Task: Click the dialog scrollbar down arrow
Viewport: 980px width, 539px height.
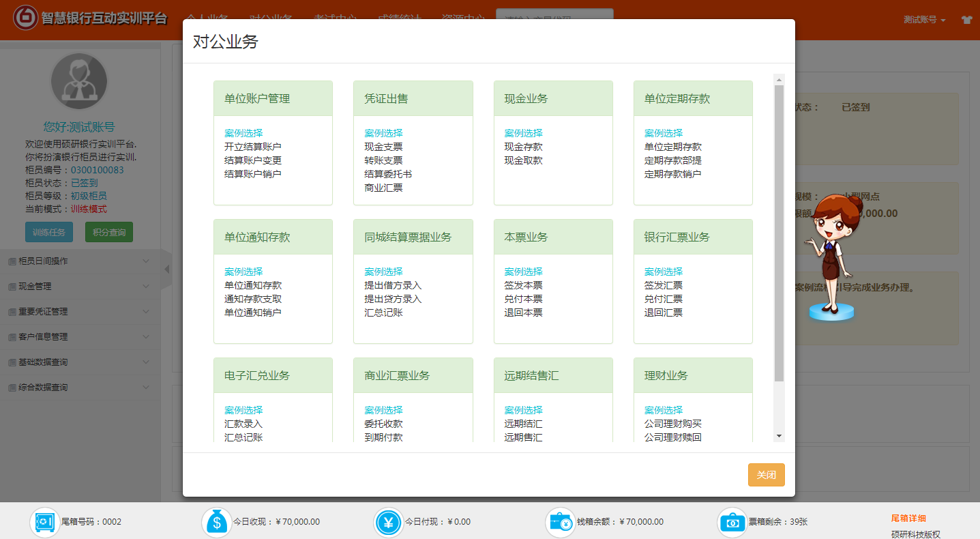Action: point(779,436)
